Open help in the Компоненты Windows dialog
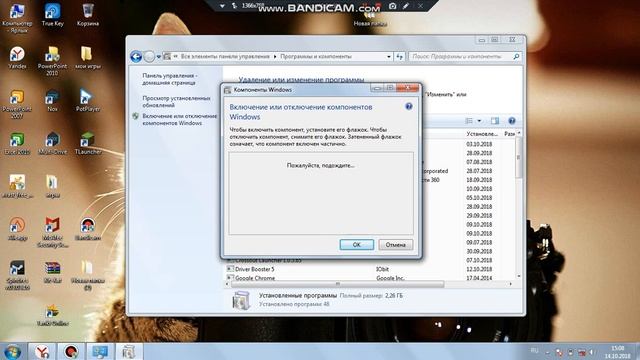The image size is (640, 360). tap(409, 107)
